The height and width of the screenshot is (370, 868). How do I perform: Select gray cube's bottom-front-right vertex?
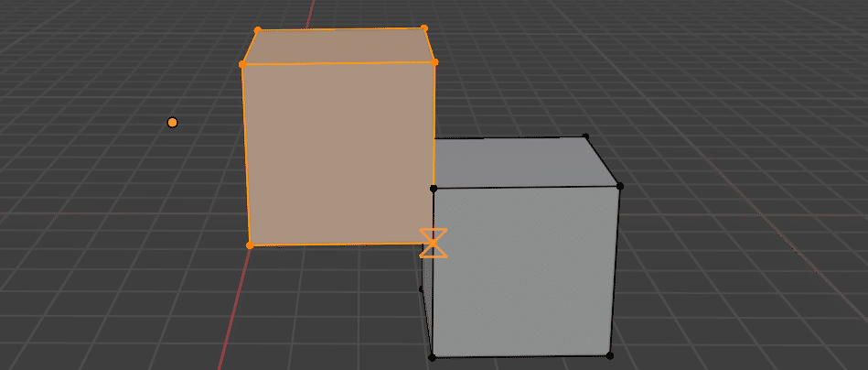610,355
